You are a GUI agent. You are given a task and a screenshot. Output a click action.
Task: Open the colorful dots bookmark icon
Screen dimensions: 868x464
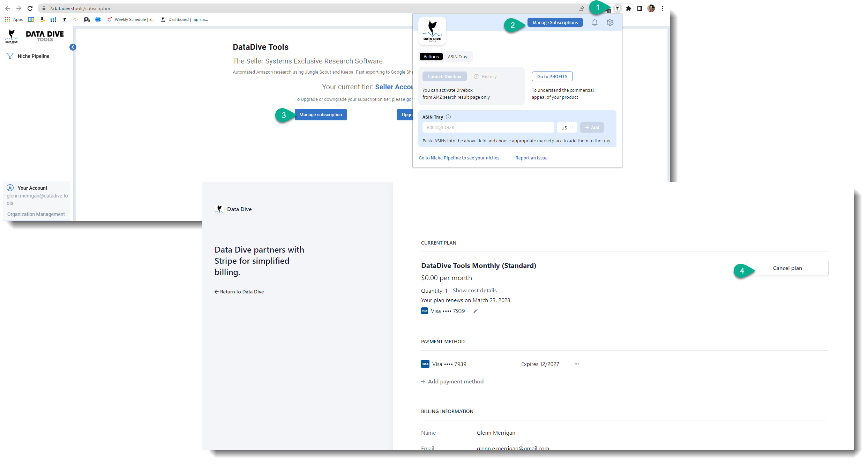76,20
